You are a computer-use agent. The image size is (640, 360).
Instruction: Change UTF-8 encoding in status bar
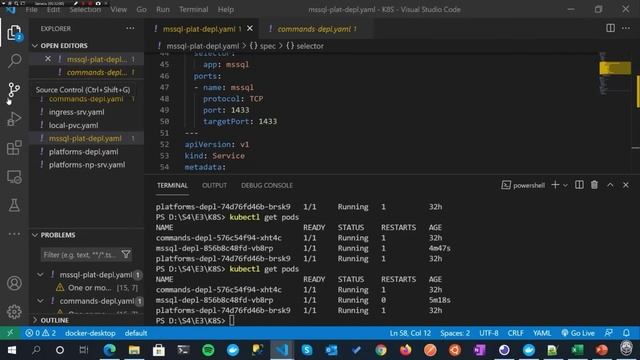tap(489, 333)
